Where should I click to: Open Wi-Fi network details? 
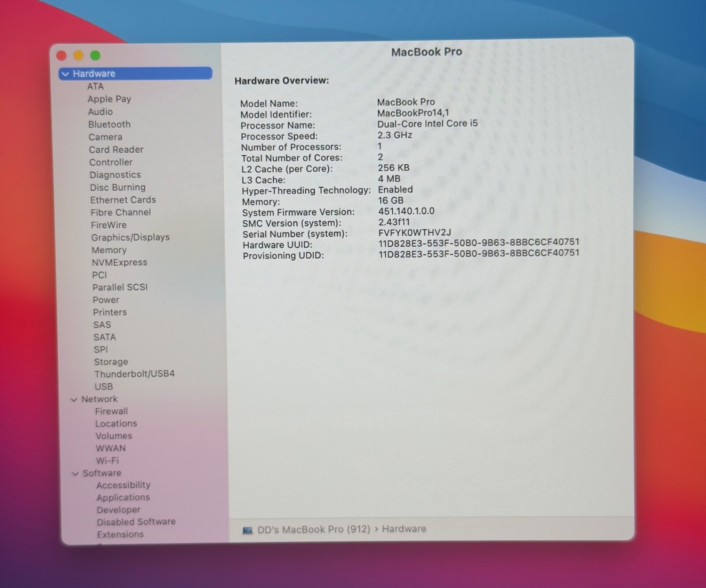[108, 461]
